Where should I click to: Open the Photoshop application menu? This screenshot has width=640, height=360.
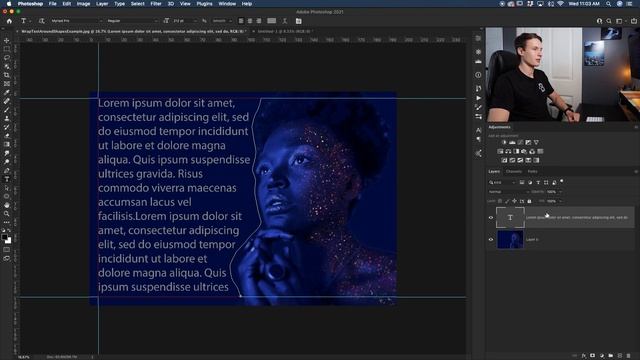click(30, 4)
